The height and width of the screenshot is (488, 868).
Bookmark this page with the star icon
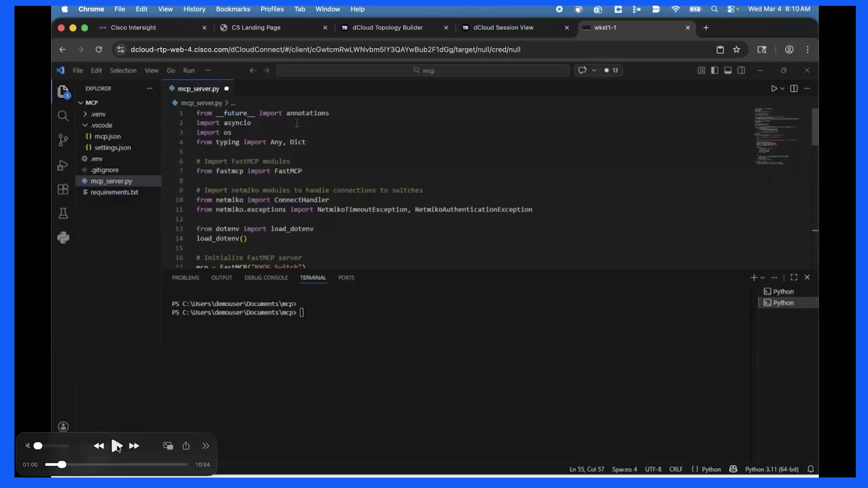coord(736,50)
